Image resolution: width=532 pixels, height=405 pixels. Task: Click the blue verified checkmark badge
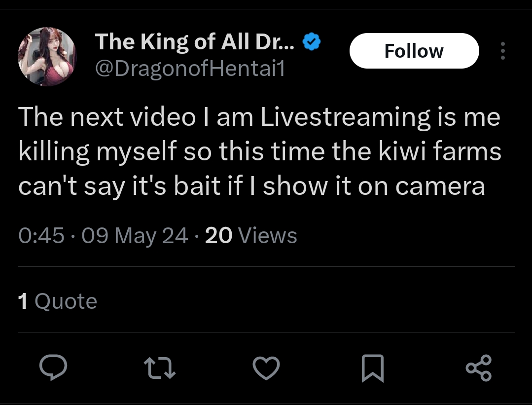point(312,41)
